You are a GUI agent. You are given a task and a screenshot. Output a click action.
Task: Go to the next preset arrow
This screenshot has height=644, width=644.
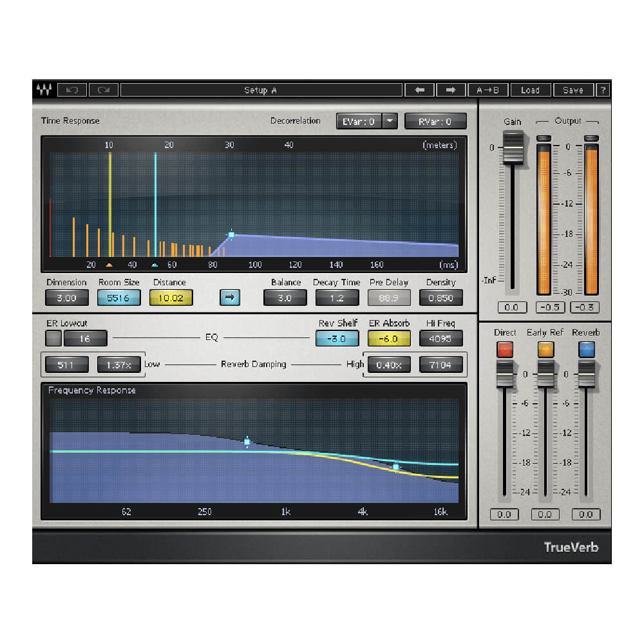[451, 90]
